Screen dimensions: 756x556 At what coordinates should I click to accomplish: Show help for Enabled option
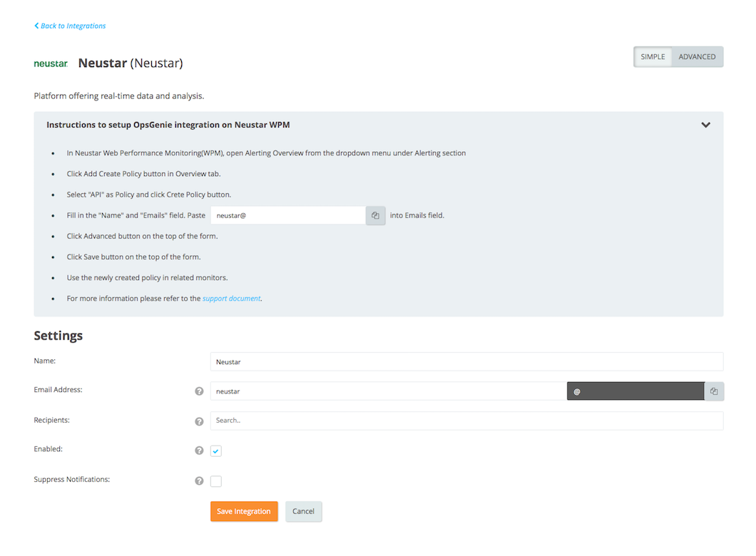(x=199, y=451)
